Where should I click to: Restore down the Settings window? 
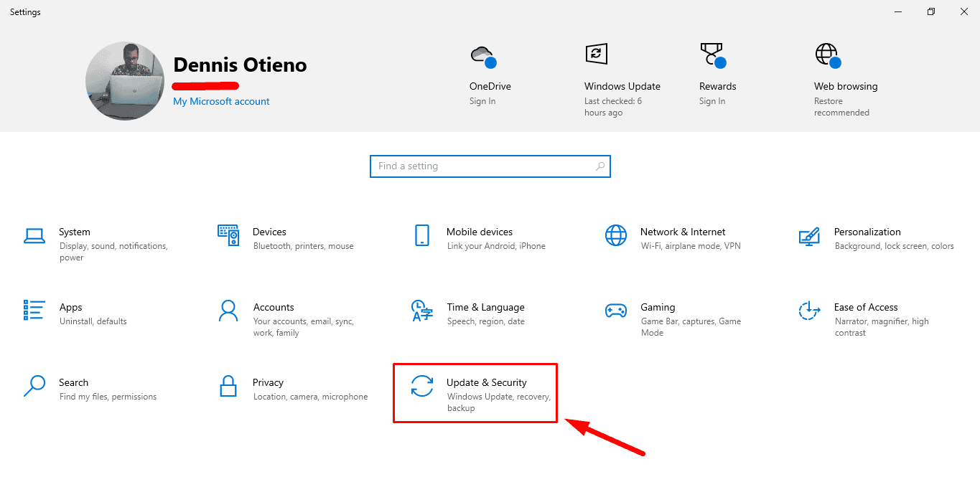pyautogui.click(x=931, y=11)
